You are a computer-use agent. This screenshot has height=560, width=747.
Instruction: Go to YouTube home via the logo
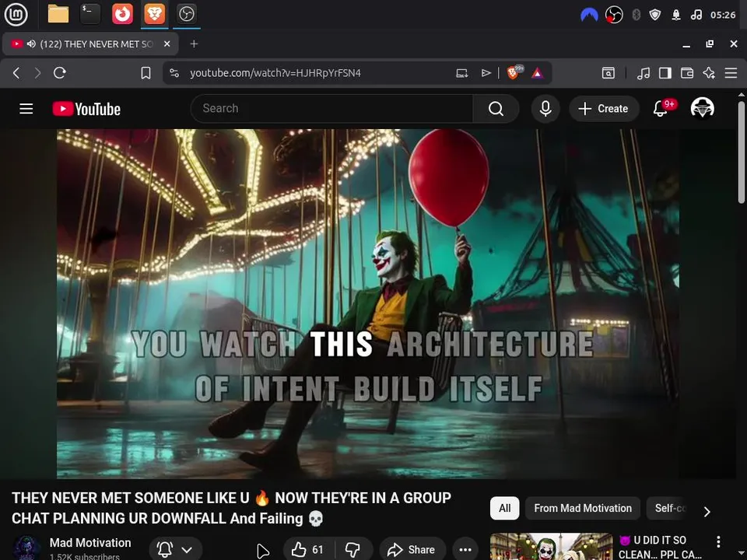coord(86,109)
